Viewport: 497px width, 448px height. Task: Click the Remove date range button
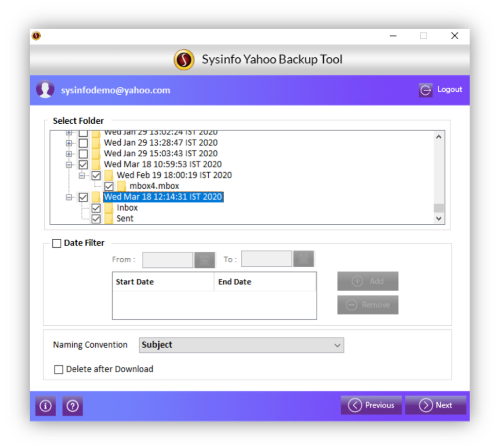368,305
